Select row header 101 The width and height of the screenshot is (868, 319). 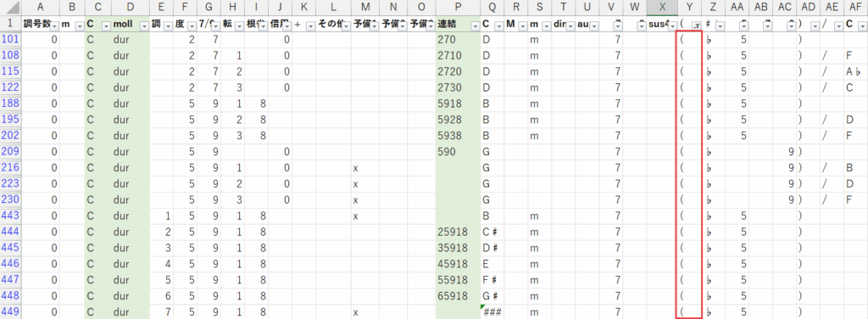[x=11, y=40]
